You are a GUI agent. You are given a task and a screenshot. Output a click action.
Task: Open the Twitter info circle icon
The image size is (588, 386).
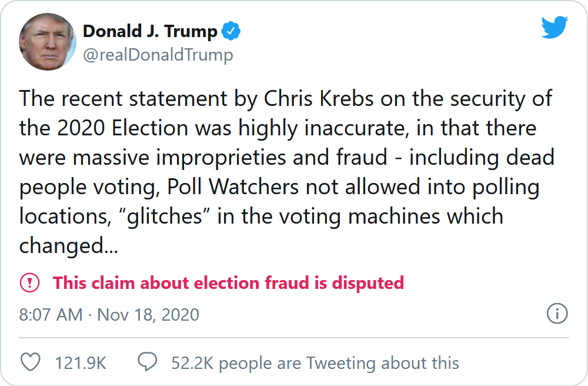tap(557, 314)
